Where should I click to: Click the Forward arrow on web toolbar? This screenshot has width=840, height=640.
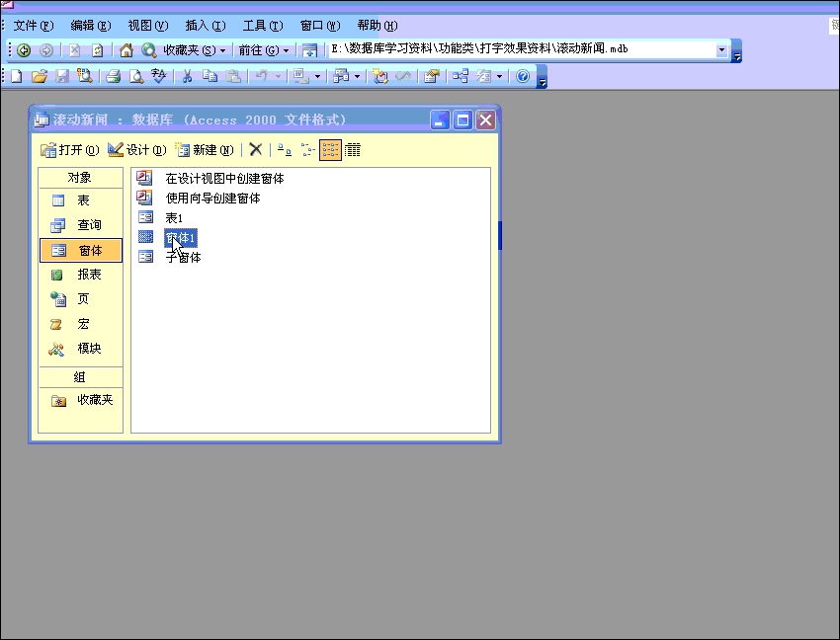point(46,50)
